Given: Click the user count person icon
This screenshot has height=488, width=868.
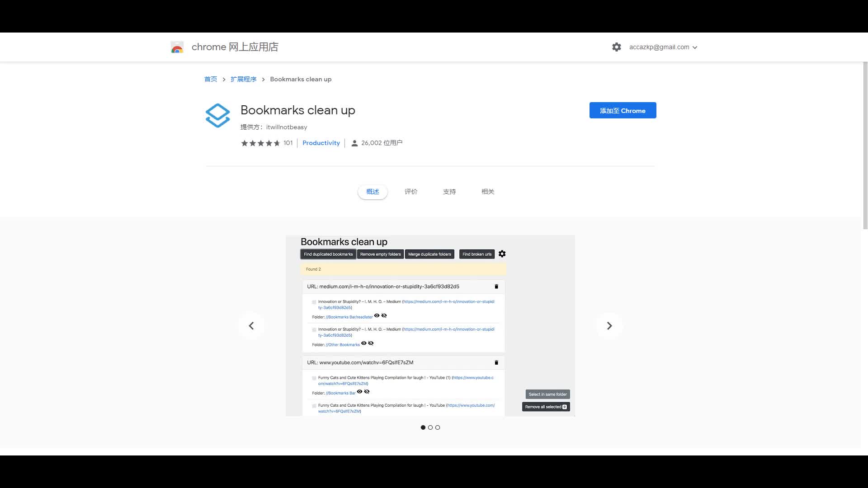Looking at the screenshot, I should tap(354, 143).
